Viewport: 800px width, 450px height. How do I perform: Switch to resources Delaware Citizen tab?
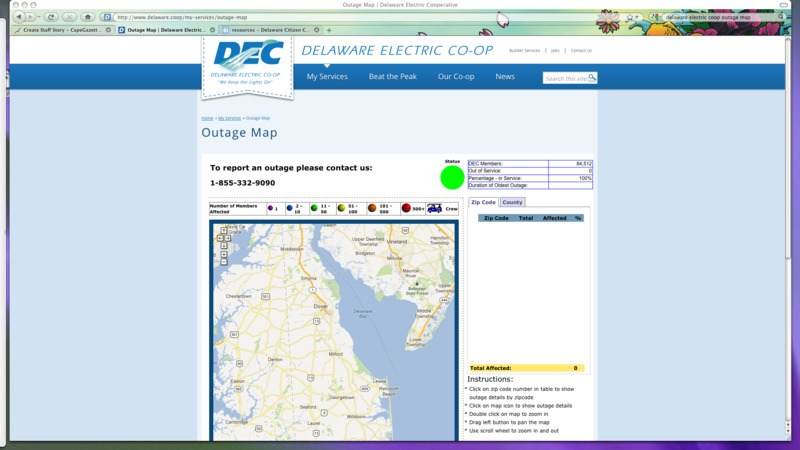pos(270,30)
